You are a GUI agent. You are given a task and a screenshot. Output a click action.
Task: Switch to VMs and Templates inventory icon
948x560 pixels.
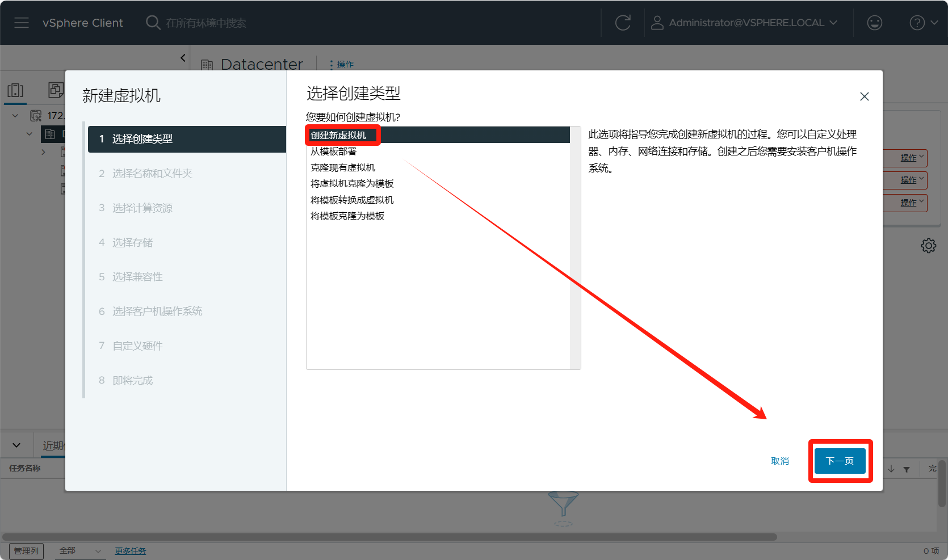(x=56, y=90)
